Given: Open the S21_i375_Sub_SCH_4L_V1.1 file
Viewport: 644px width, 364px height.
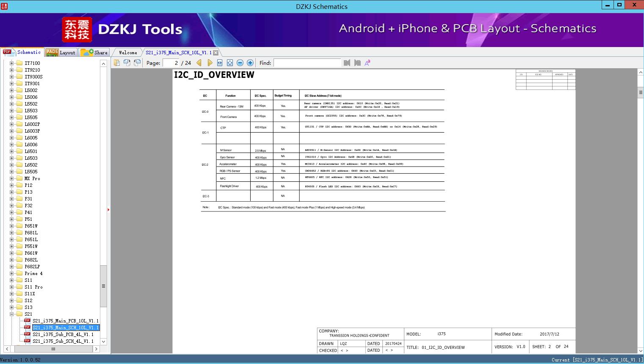Looking at the screenshot, I should (x=63, y=341).
